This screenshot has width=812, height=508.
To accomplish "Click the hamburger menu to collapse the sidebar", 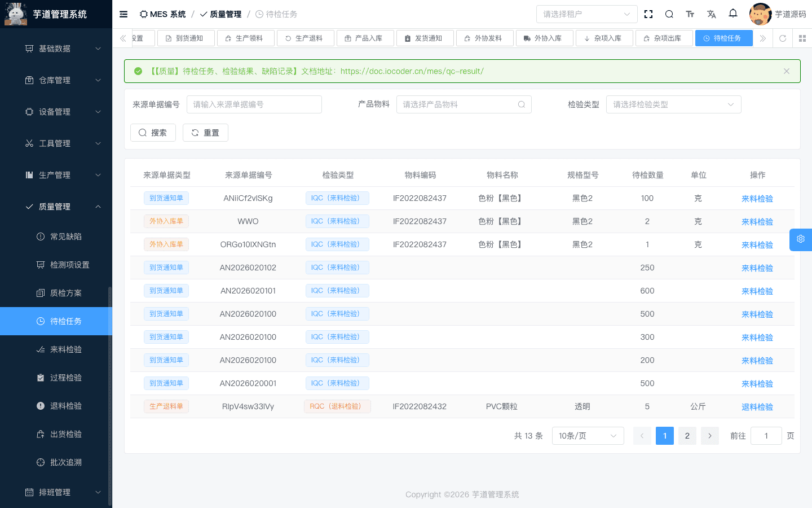I will coord(123,14).
